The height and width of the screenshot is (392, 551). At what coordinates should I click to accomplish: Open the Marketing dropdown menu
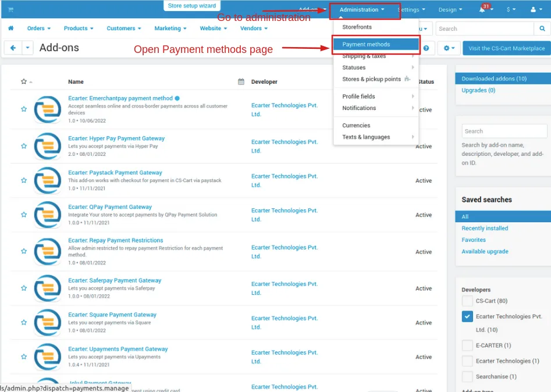(170, 28)
